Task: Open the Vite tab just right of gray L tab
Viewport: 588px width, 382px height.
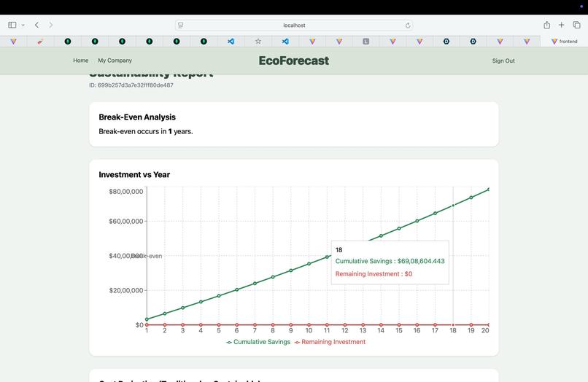Action: click(392, 42)
